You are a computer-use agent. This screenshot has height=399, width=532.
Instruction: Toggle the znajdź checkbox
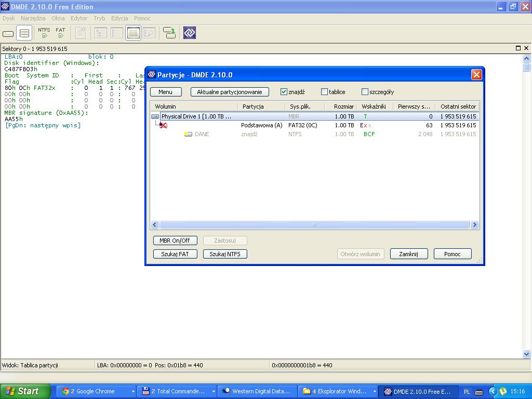(284, 91)
